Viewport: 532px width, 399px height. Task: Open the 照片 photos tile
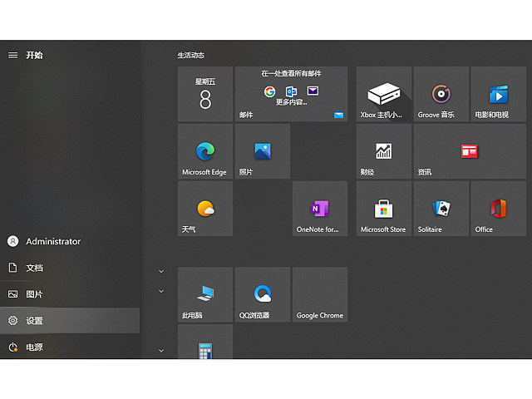pos(263,151)
